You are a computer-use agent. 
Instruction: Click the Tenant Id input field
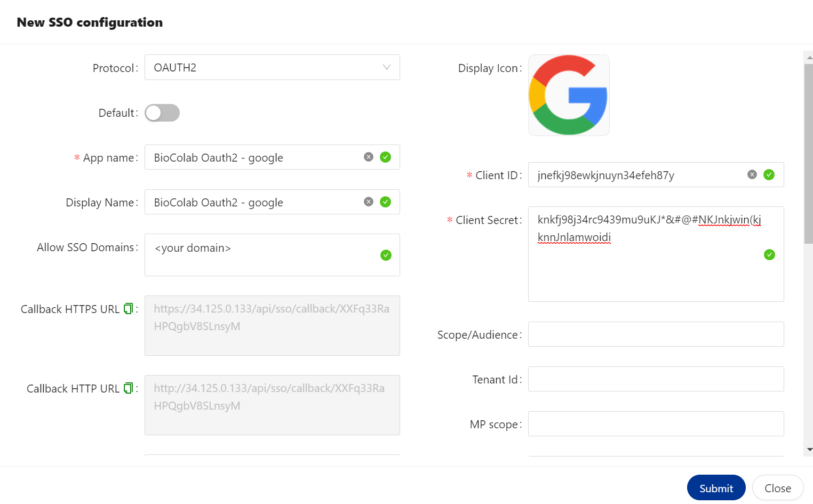(x=656, y=379)
